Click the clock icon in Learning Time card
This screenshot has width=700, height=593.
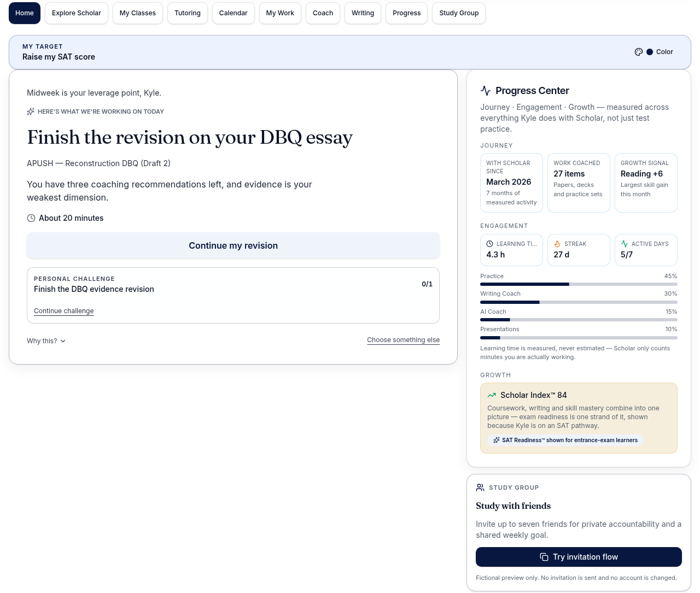click(490, 244)
